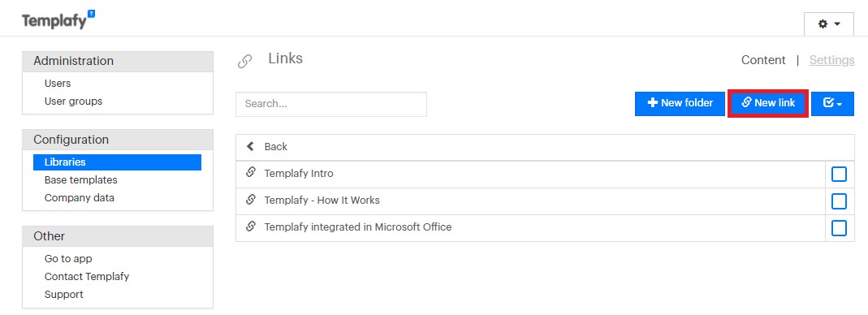Expand the blue checkmark selection dropdown

832,104
